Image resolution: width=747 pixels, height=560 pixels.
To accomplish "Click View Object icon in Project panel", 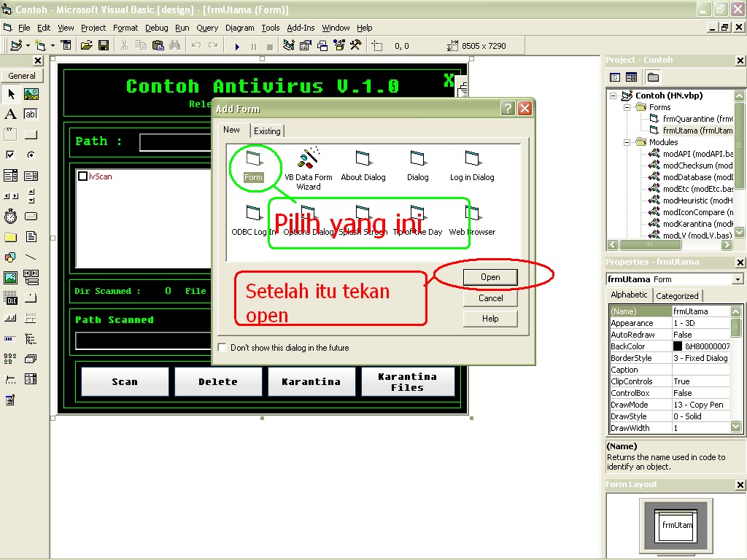I will pyautogui.click(x=631, y=77).
